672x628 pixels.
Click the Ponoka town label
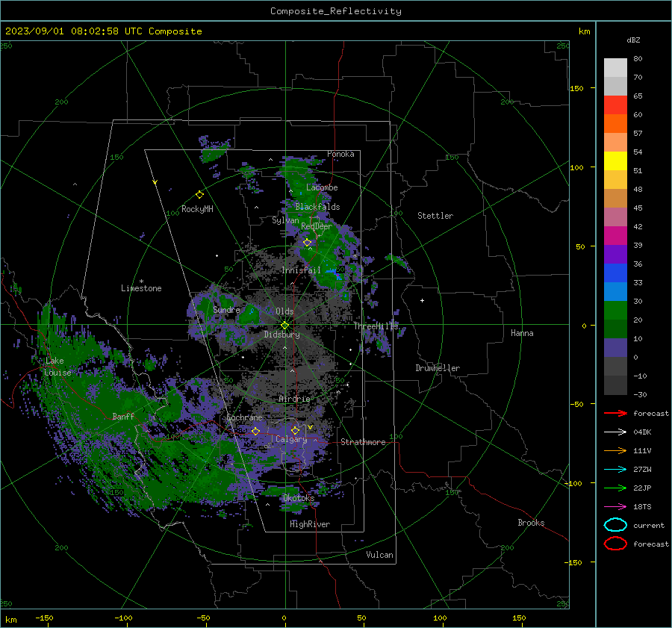point(340,154)
